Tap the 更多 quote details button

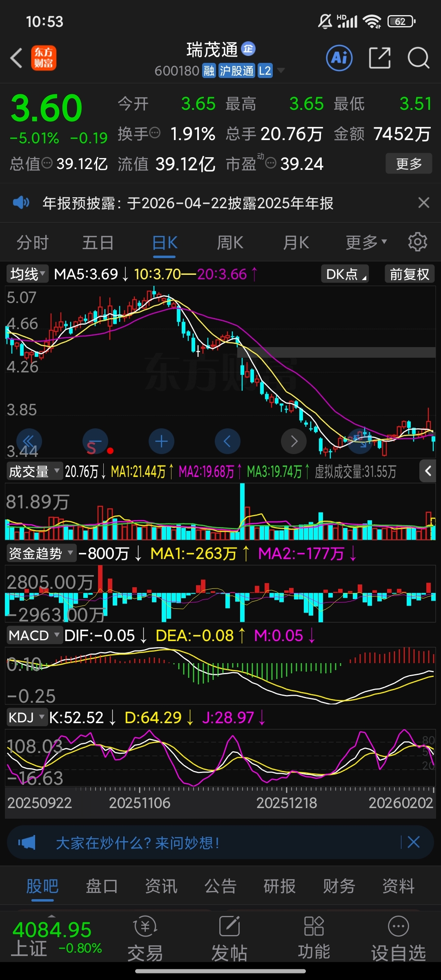(409, 164)
